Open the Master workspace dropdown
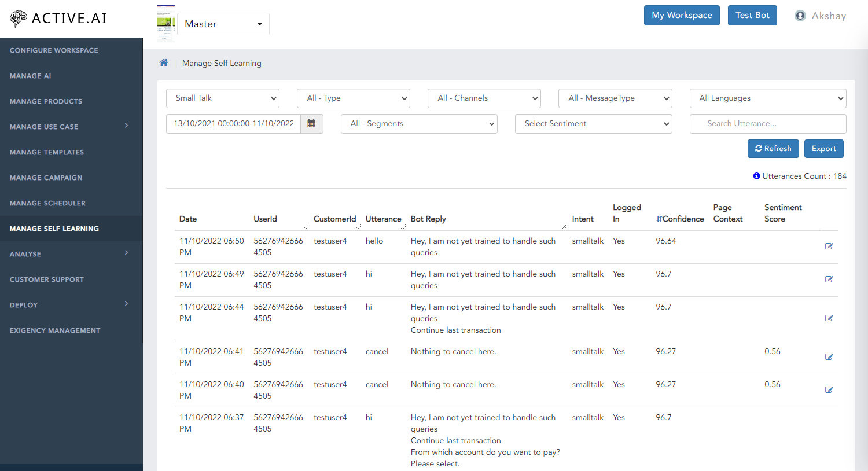868x471 pixels. point(223,24)
